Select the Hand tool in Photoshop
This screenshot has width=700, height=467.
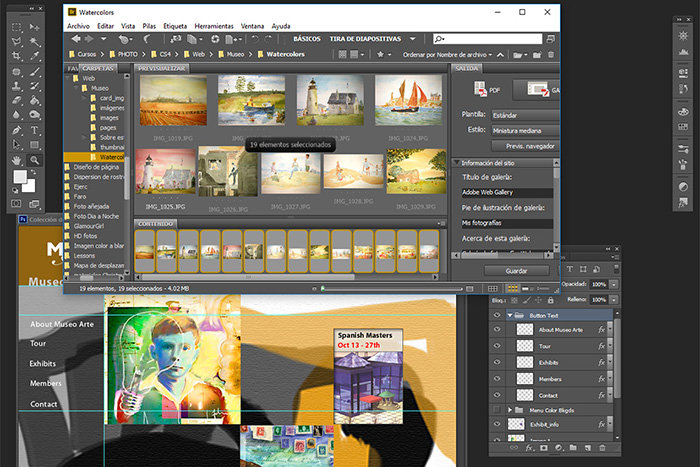tap(17, 160)
